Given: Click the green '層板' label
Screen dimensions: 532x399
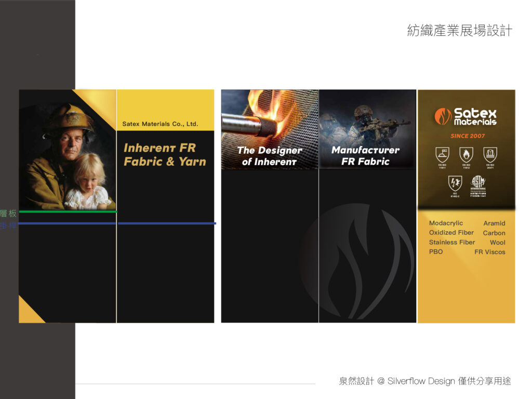Looking at the screenshot, I should [x=8, y=213].
